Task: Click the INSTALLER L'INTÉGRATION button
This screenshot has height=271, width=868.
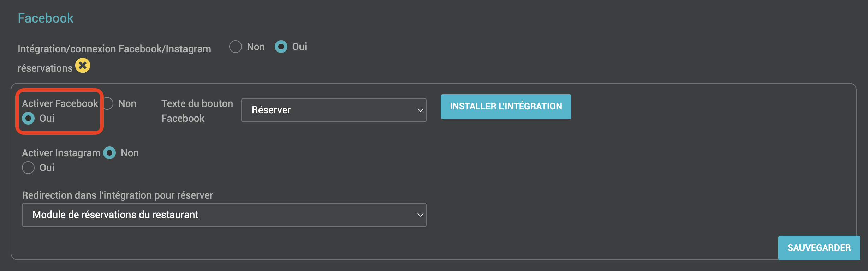Action: [x=506, y=107]
